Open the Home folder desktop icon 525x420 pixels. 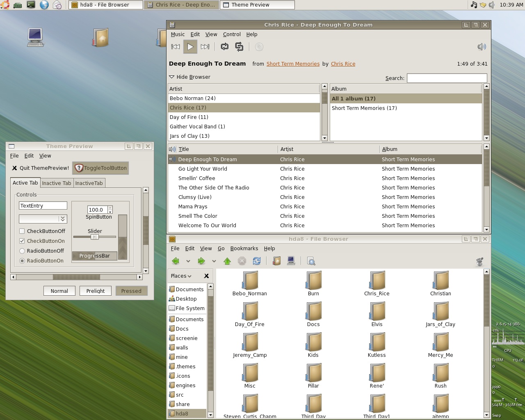pyautogui.click(x=100, y=37)
